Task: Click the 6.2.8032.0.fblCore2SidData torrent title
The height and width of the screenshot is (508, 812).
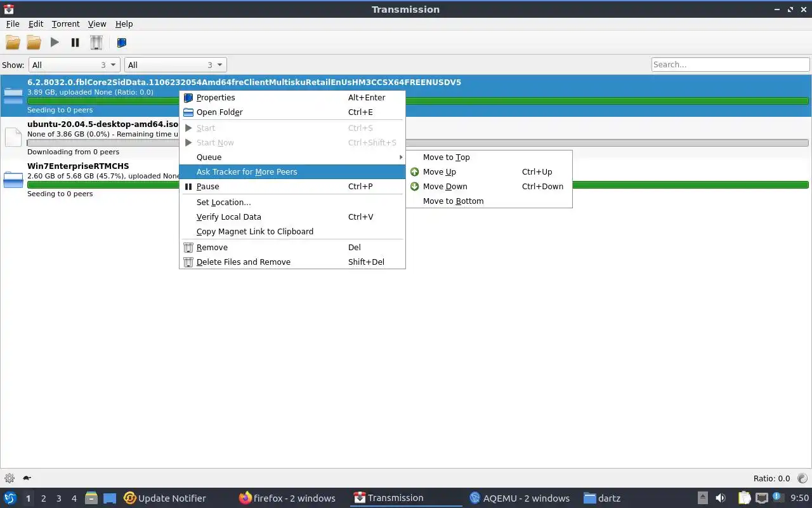Action: 244,83
